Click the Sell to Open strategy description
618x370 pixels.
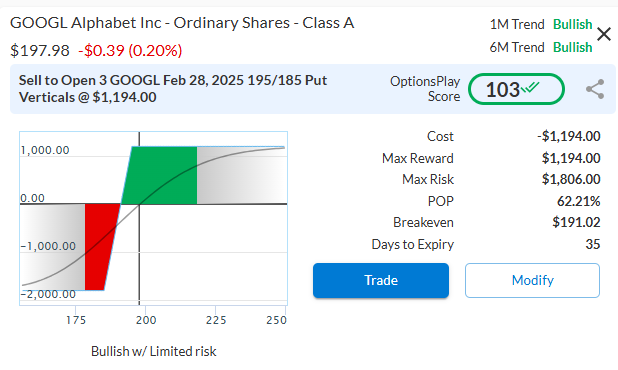[x=173, y=89]
